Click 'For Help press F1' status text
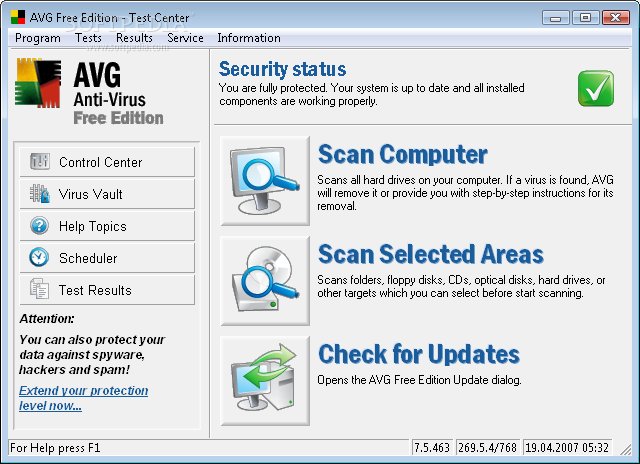This screenshot has height=464, width=640. coord(55,448)
